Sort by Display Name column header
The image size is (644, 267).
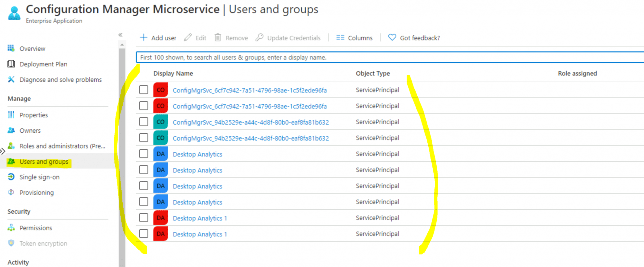pos(173,73)
